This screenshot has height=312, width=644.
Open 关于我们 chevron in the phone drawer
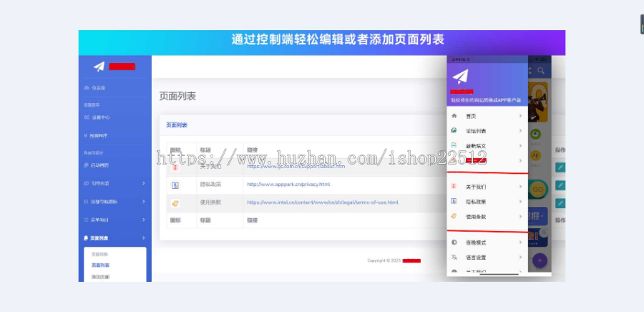point(520,187)
